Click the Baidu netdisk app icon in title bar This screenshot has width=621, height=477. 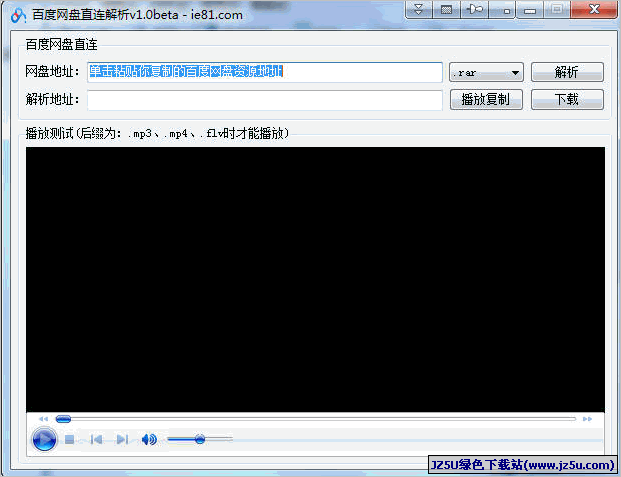click(x=18, y=15)
